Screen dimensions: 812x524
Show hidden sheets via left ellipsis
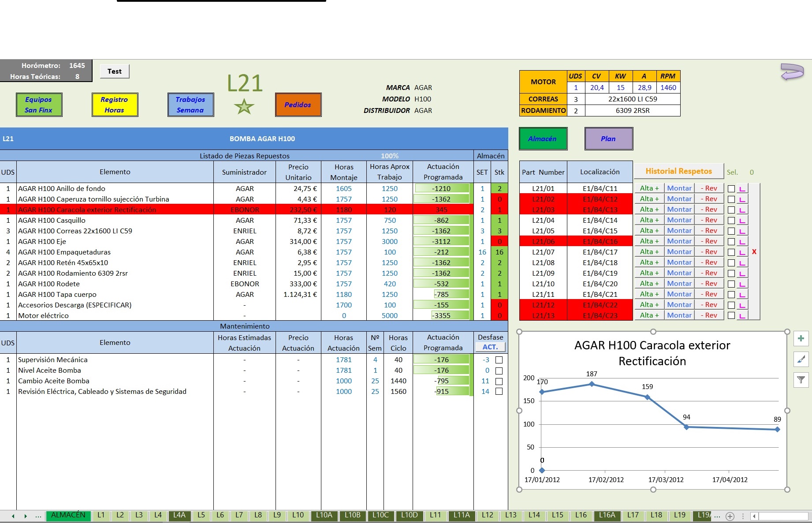tap(38, 516)
